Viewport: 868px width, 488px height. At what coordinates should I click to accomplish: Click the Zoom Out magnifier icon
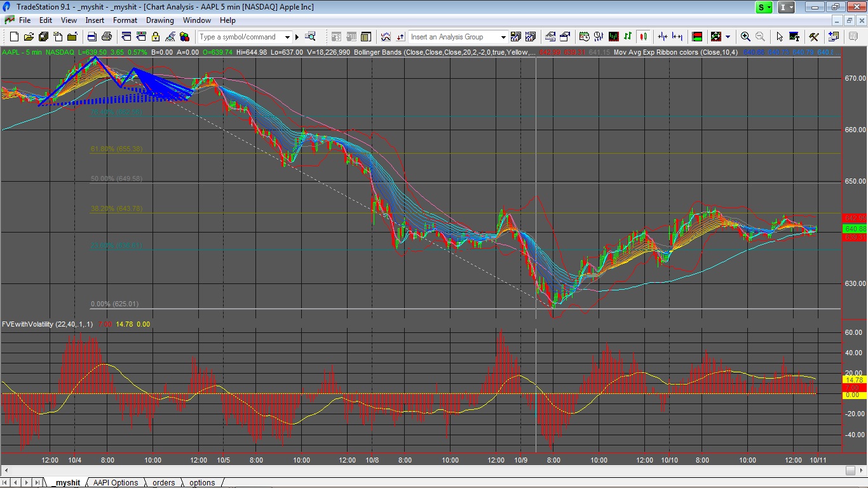[x=760, y=37]
